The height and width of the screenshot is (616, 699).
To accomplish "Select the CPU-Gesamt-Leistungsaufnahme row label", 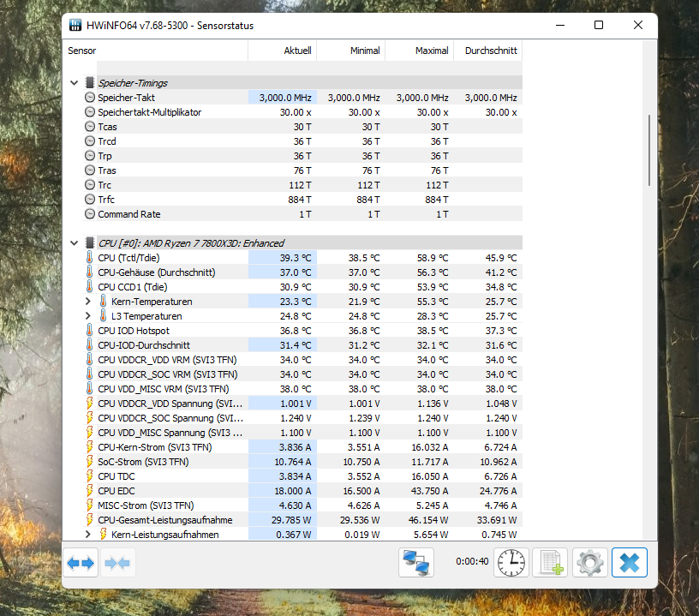I will pyautogui.click(x=165, y=520).
